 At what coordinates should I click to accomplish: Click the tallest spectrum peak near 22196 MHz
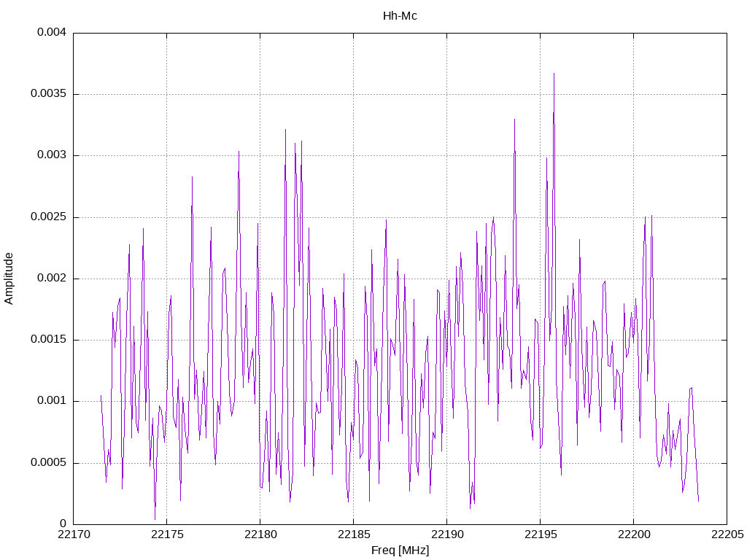[x=554, y=75]
